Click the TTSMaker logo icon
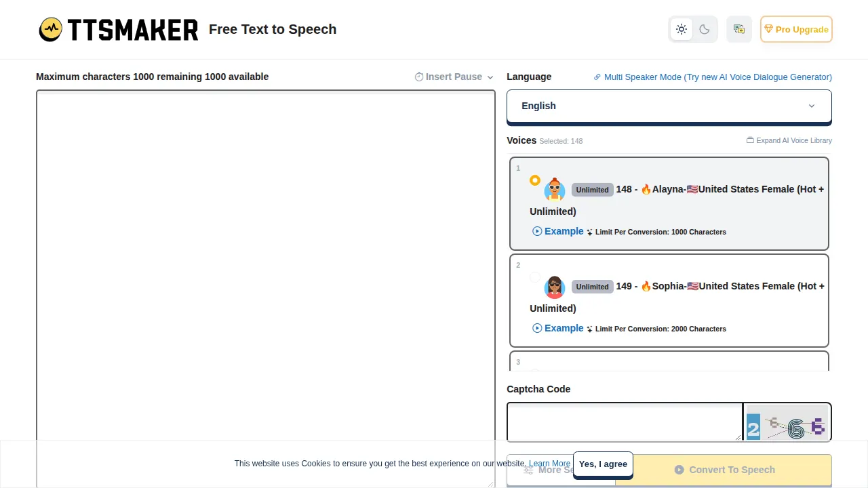The image size is (868, 488). pos(51,30)
